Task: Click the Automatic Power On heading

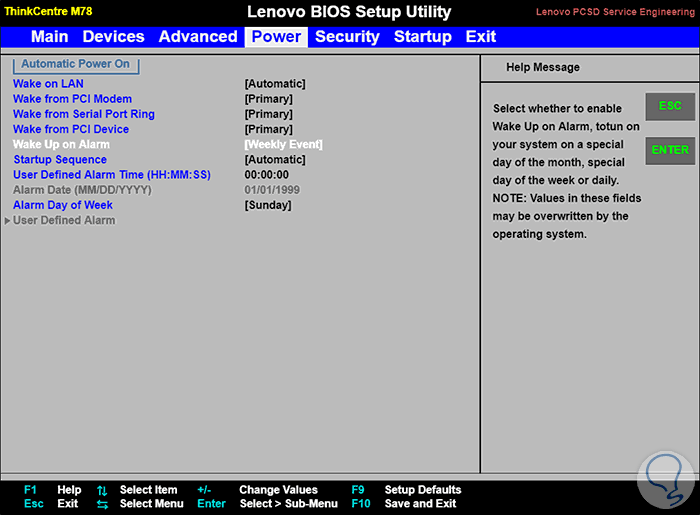Action: [x=75, y=64]
